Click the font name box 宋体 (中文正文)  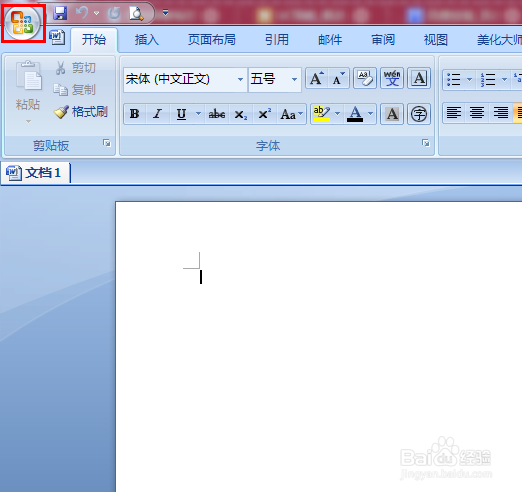(x=179, y=79)
